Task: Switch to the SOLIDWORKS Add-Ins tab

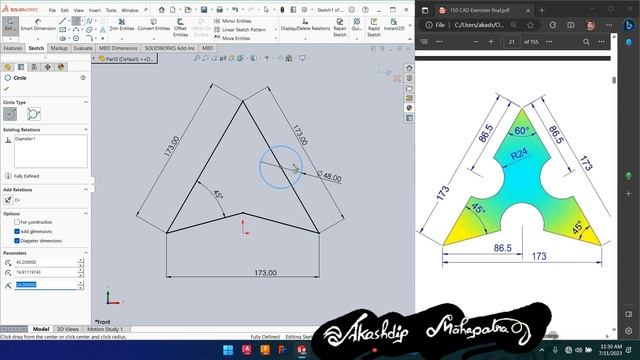Action: (169, 48)
